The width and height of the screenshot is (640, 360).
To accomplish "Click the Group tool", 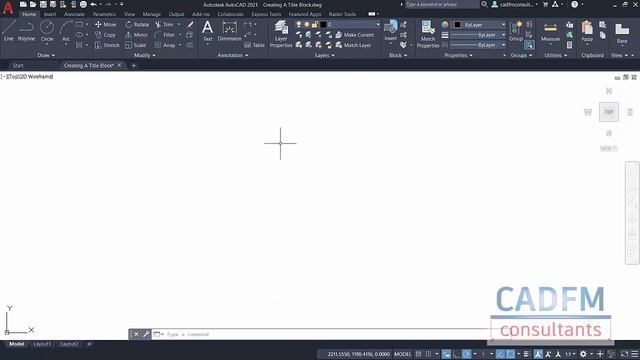I will 516,31.
